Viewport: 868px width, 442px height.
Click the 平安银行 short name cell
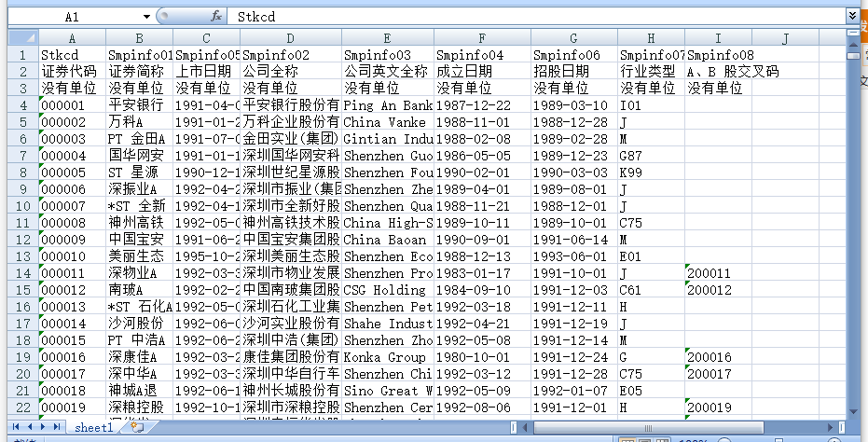tap(140, 105)
